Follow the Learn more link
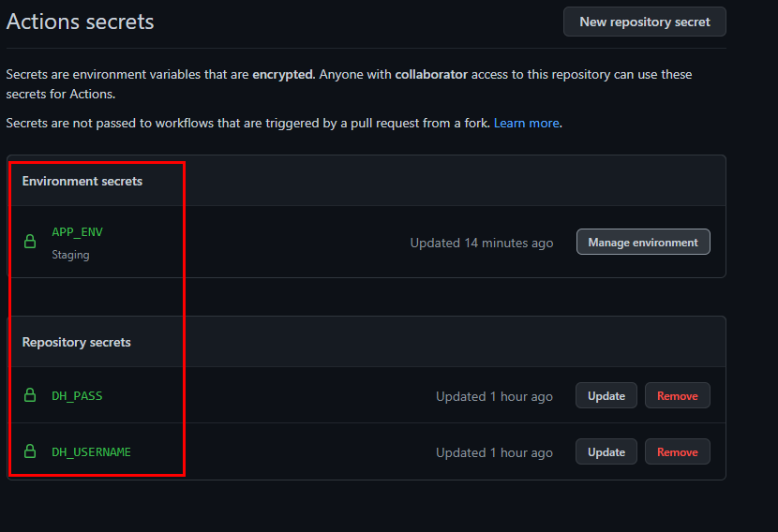 pyautogui.click(x=527, y=123)
